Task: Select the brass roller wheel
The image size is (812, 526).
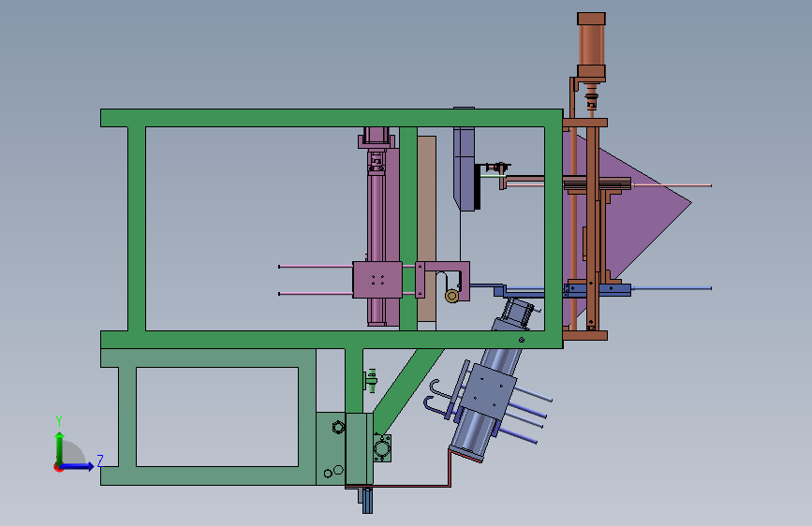Action: [x=451, y=296]
